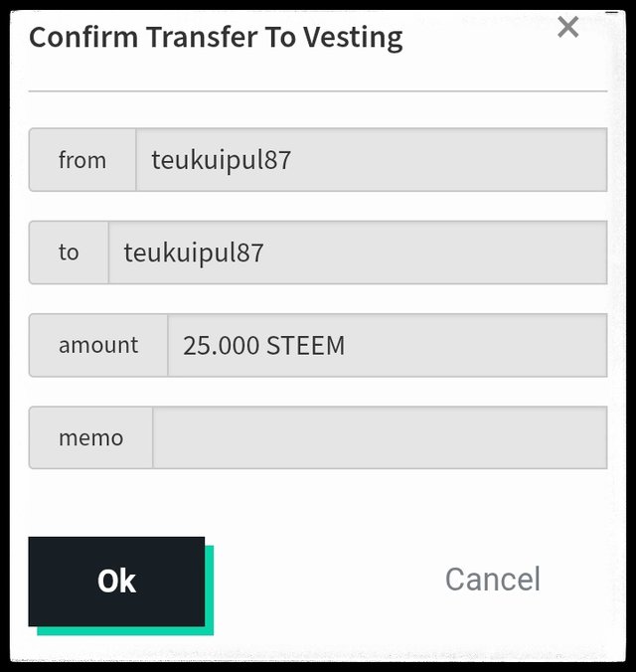
Task: Click Cancel to abort the transfer
Action: (492, 580)
